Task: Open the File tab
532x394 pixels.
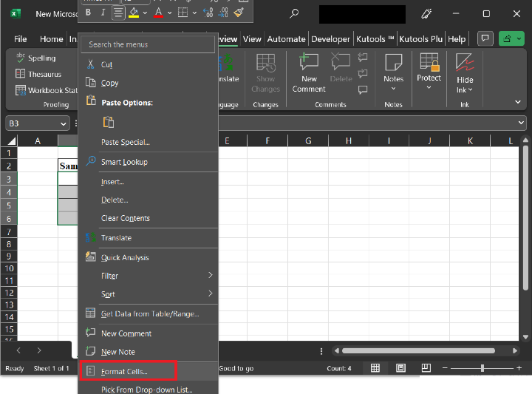Action: (21, 39)
